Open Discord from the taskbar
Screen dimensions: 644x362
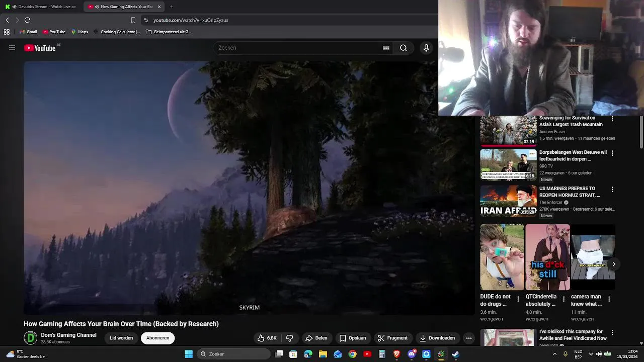click(x=412, y=354)
